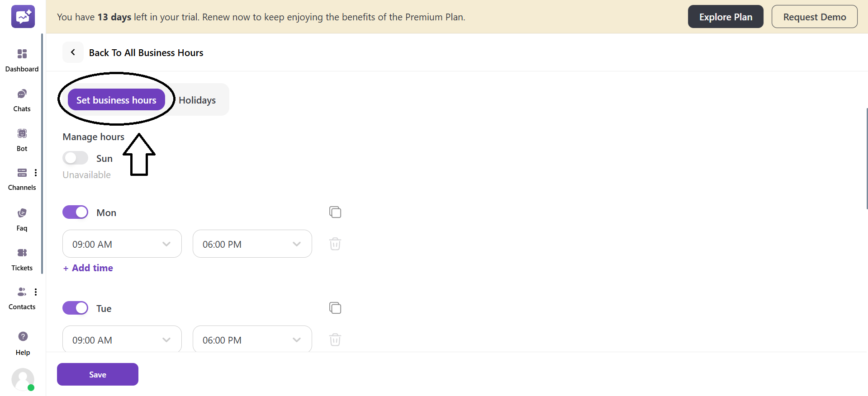Click the Explore Plan button

726,17
